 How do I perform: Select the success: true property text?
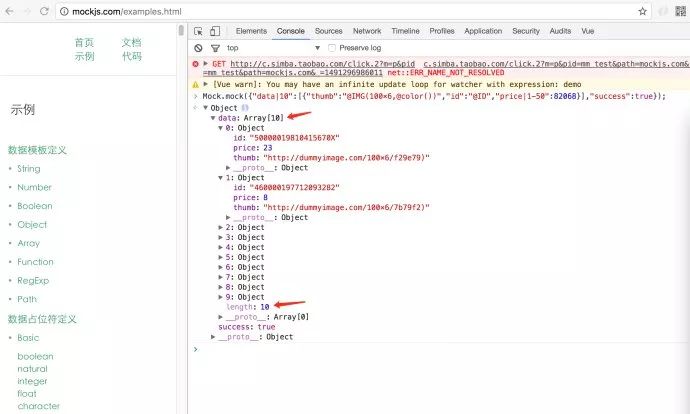[246, 327]
